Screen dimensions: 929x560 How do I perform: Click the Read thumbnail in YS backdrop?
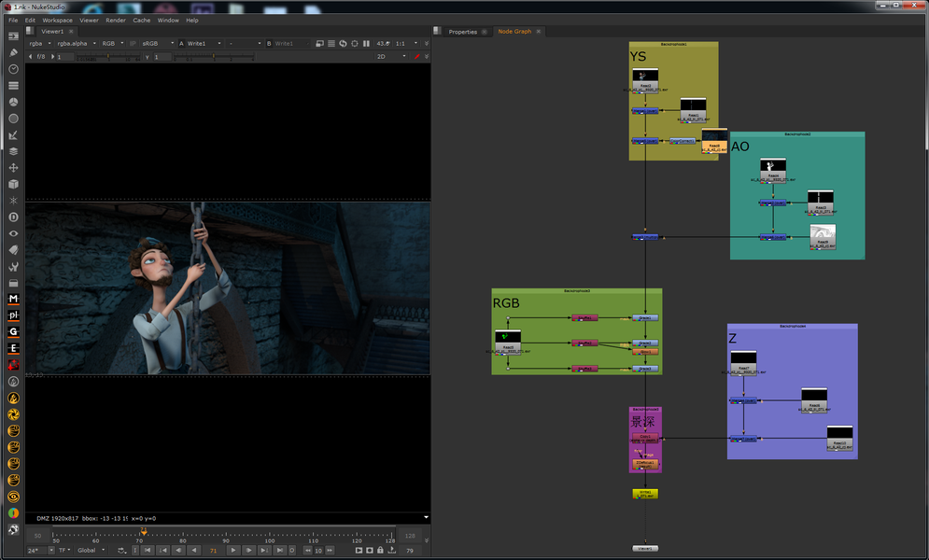tap(645, 80)
